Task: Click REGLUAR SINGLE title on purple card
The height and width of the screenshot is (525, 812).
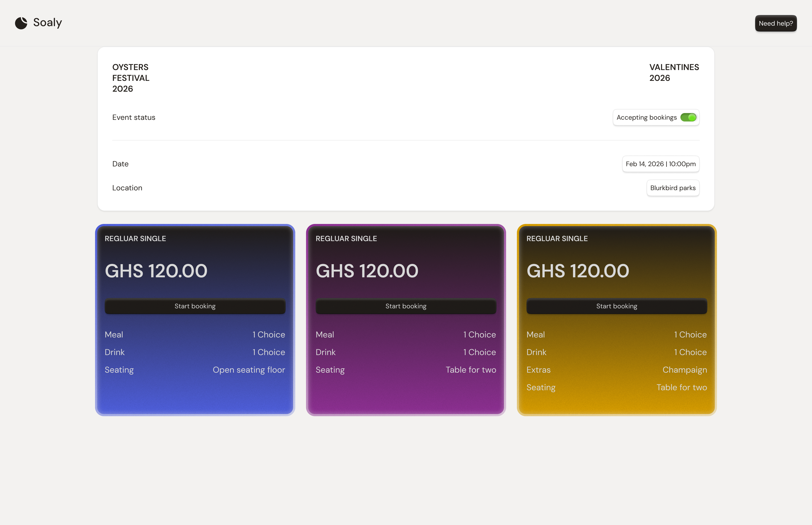Action: coord(346,239)
